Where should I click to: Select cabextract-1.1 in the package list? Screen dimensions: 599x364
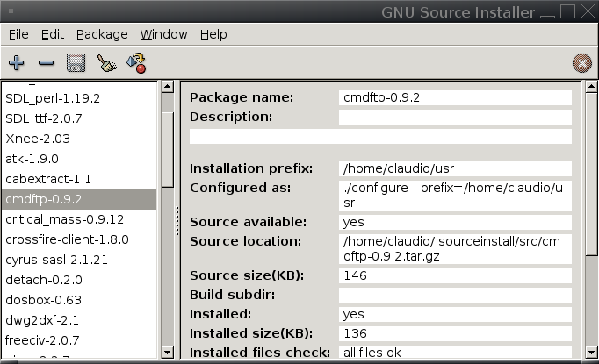(48, 179)
